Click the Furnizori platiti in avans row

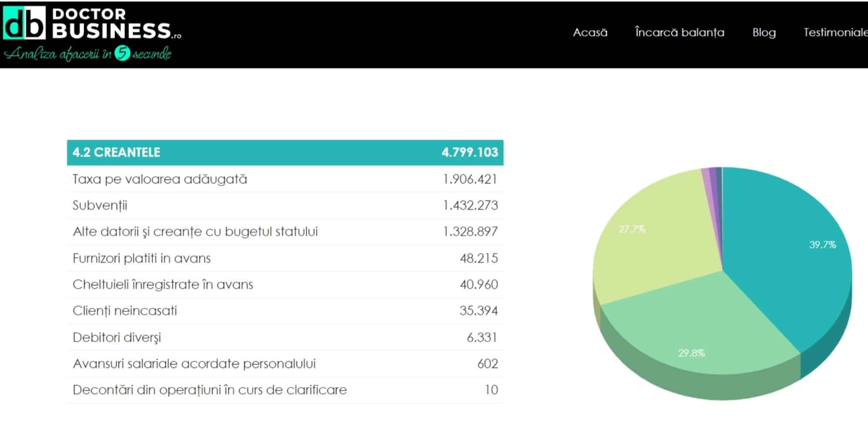(285, 259)
